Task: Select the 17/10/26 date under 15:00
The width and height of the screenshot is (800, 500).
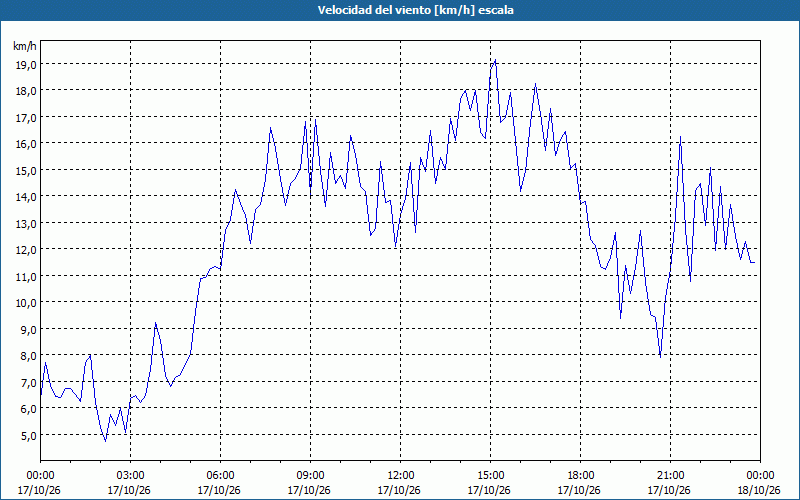Action: coord(489,491)
